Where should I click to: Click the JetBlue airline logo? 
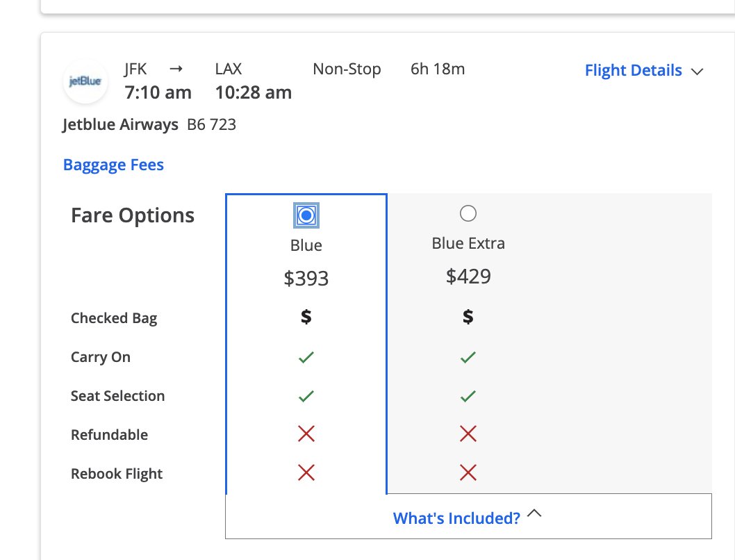[x=85, y=82]
